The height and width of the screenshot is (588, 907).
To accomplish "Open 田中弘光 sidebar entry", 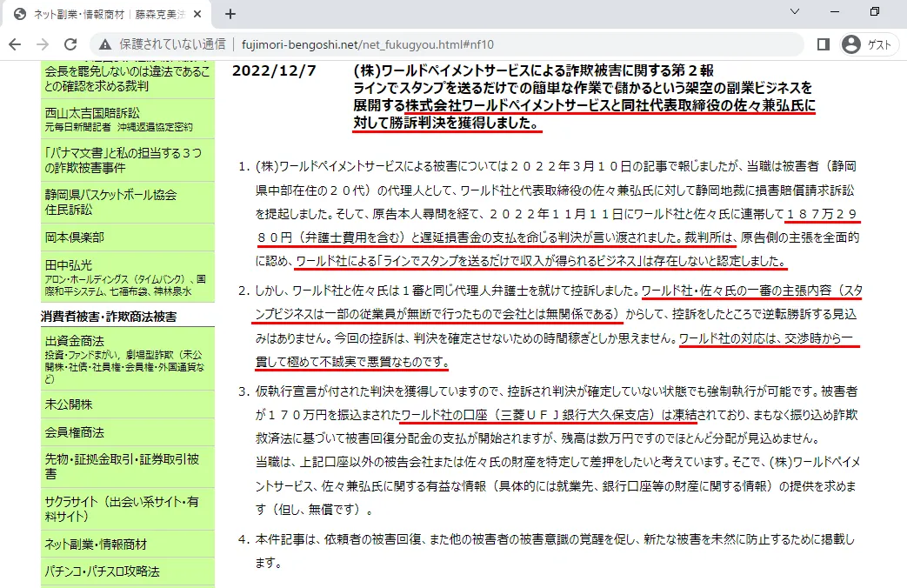I will click(x=69, y=264).
